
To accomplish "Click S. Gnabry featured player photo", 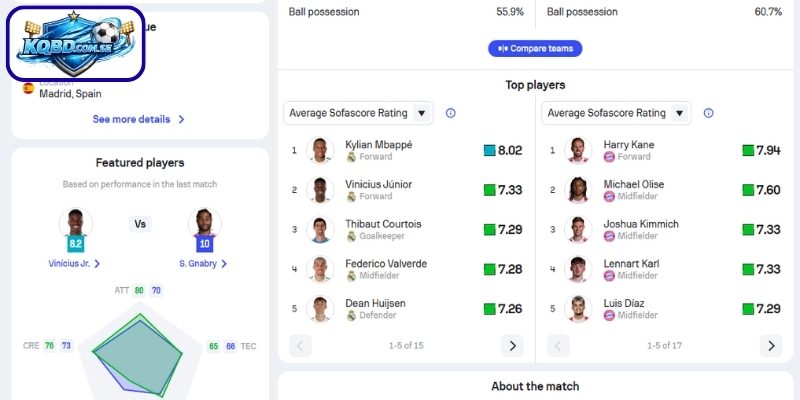I will [x=204, y=223].
